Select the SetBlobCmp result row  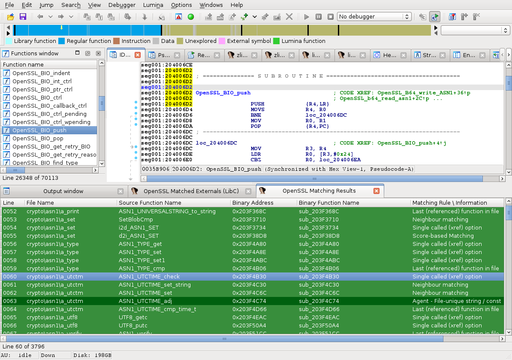(253, 220)
